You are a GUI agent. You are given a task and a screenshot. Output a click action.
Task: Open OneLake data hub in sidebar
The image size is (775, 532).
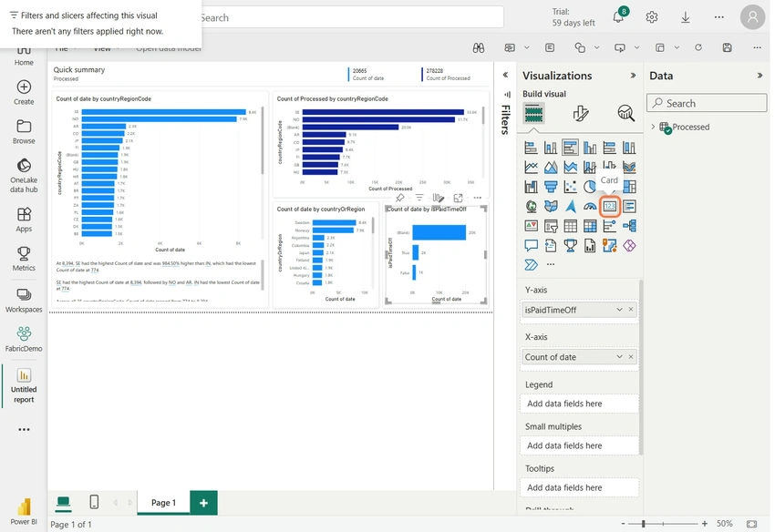click(x=24, y=175)
